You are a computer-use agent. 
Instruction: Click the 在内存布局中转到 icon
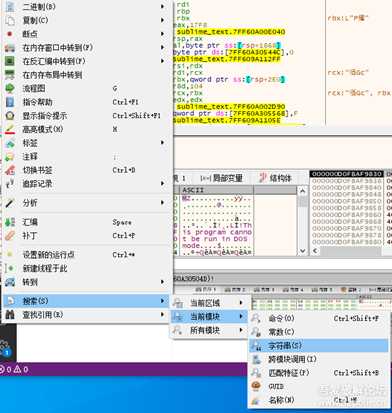tap(10, 75)
